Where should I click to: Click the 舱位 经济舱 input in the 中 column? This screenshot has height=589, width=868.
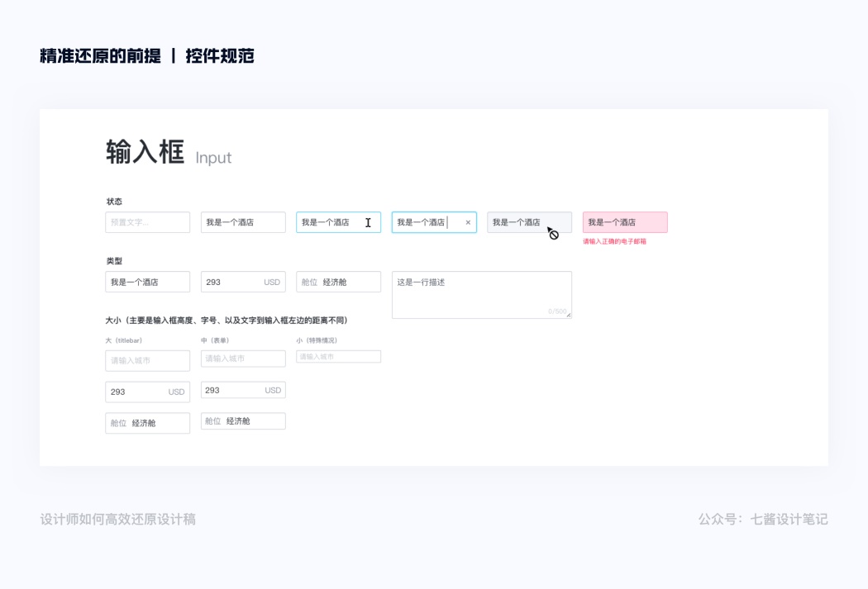coord(243,420)
